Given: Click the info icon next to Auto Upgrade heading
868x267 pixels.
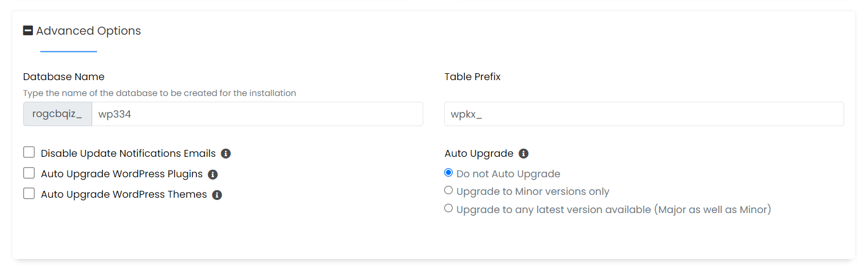Looking at the screenshot, I should (524, 153).
